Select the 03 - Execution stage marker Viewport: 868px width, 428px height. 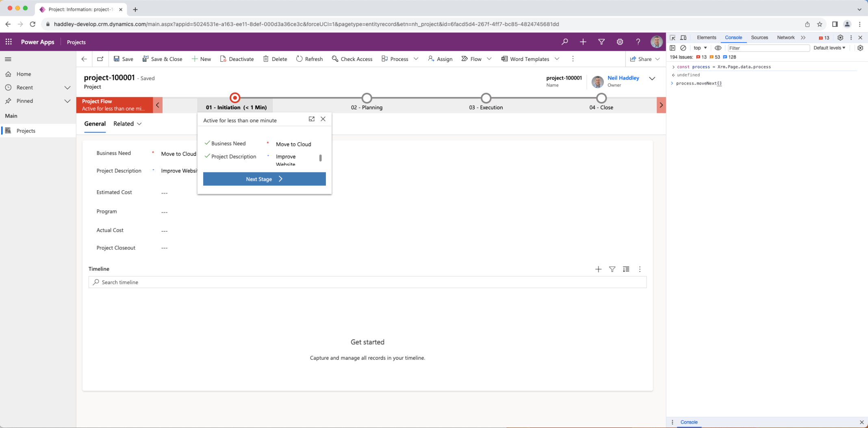pos(486,98)
